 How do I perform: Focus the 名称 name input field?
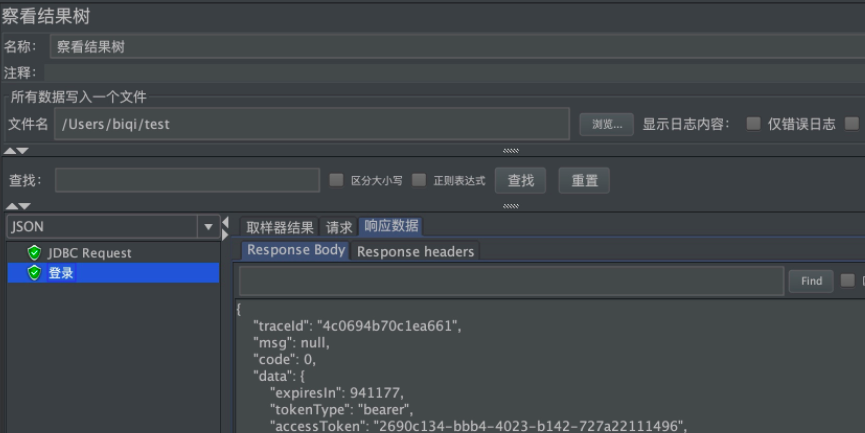457,46
